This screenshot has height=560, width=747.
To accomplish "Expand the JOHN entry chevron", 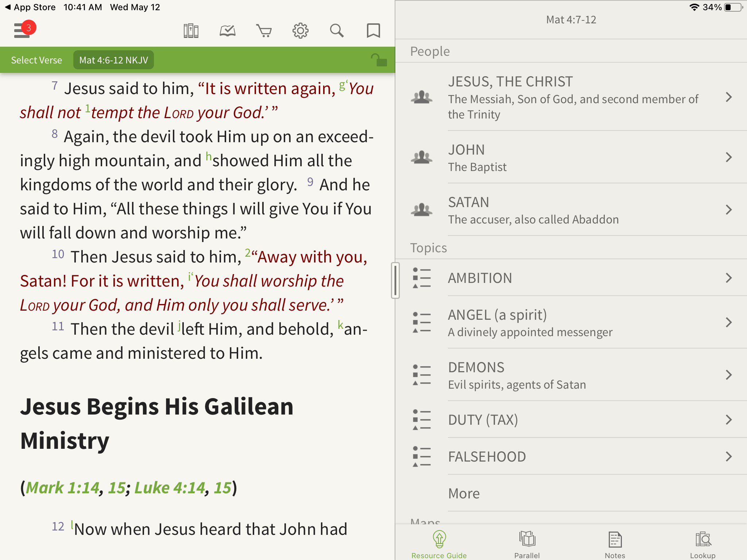I will pos(729,157).
